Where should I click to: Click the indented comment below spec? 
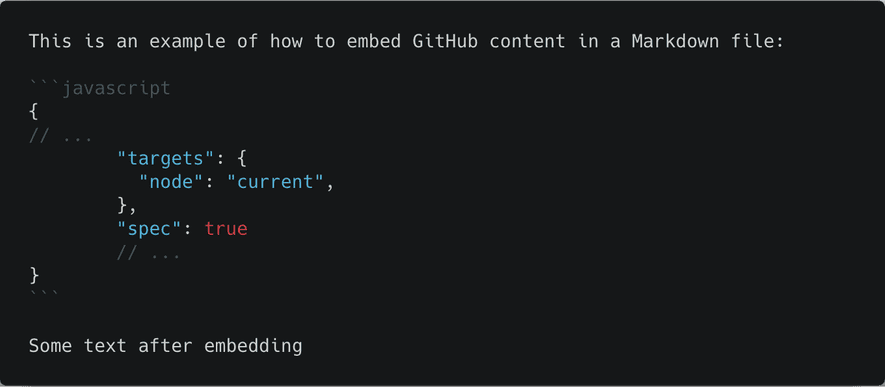(x=148, y=253)
